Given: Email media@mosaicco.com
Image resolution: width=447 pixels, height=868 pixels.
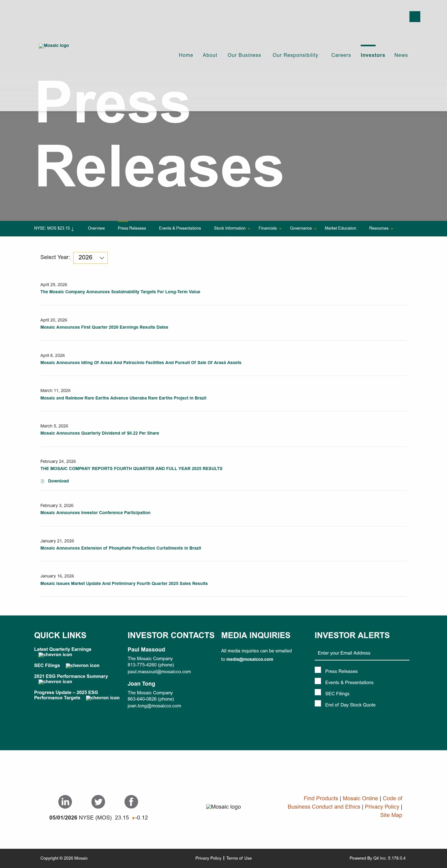Looking at the screenshot, I should [x=249, y=660].
